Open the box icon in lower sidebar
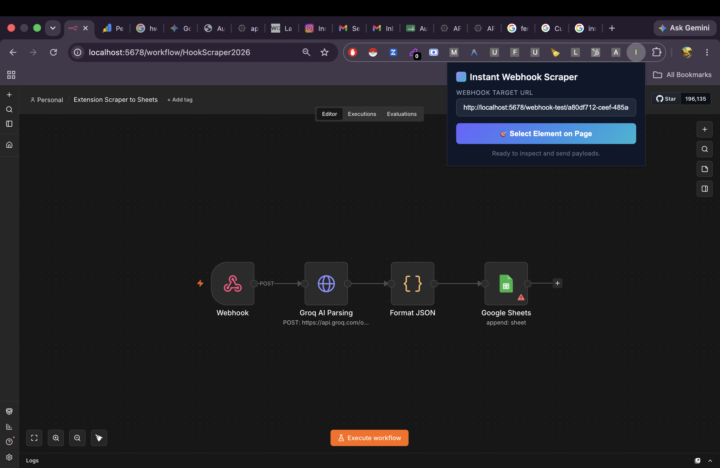Viewport: 720px width, 468px height. click(9, 412)
